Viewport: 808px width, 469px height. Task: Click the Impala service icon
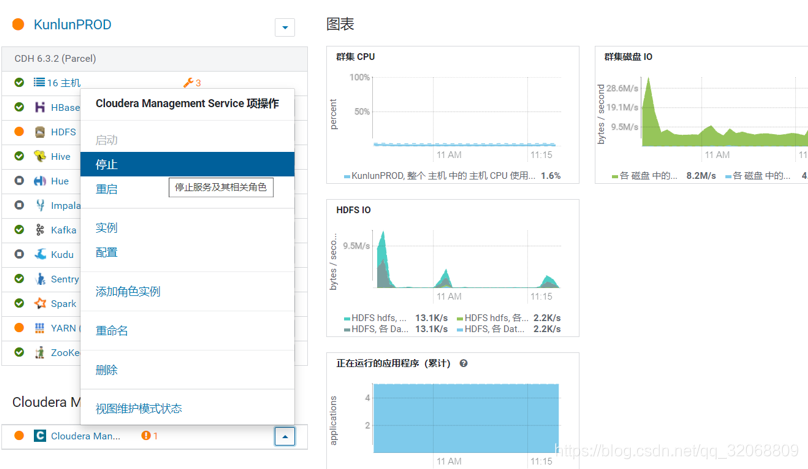point(40,205)
